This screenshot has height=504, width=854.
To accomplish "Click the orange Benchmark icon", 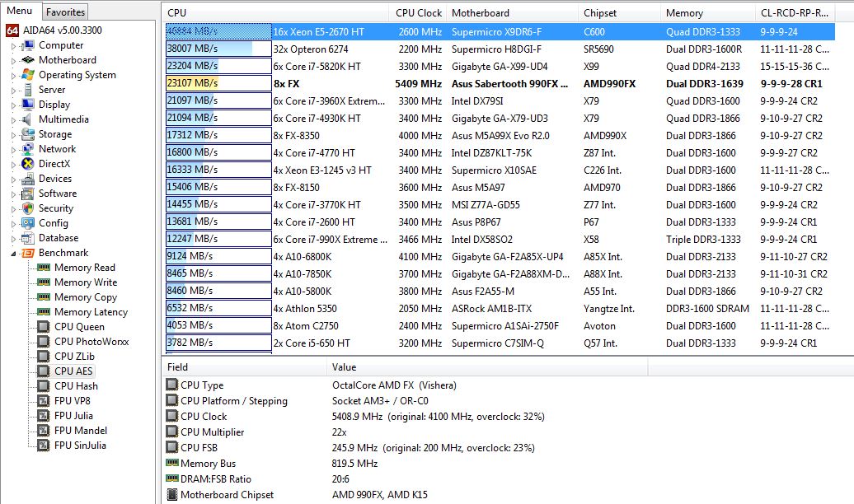I will [x=28, y=253].
